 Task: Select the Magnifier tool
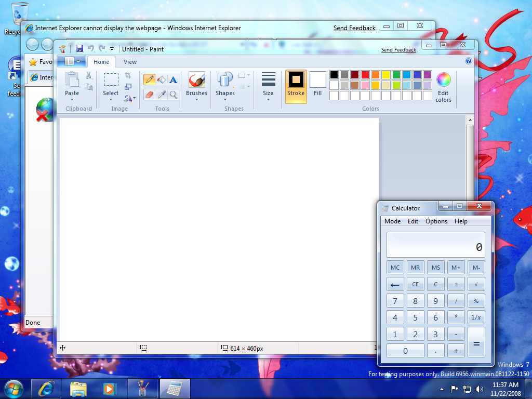point(173,94)
